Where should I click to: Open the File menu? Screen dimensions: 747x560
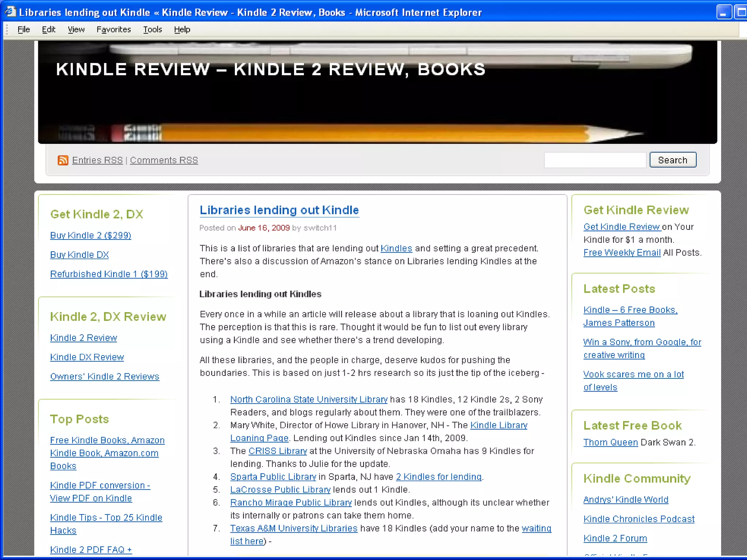point(23,30)
